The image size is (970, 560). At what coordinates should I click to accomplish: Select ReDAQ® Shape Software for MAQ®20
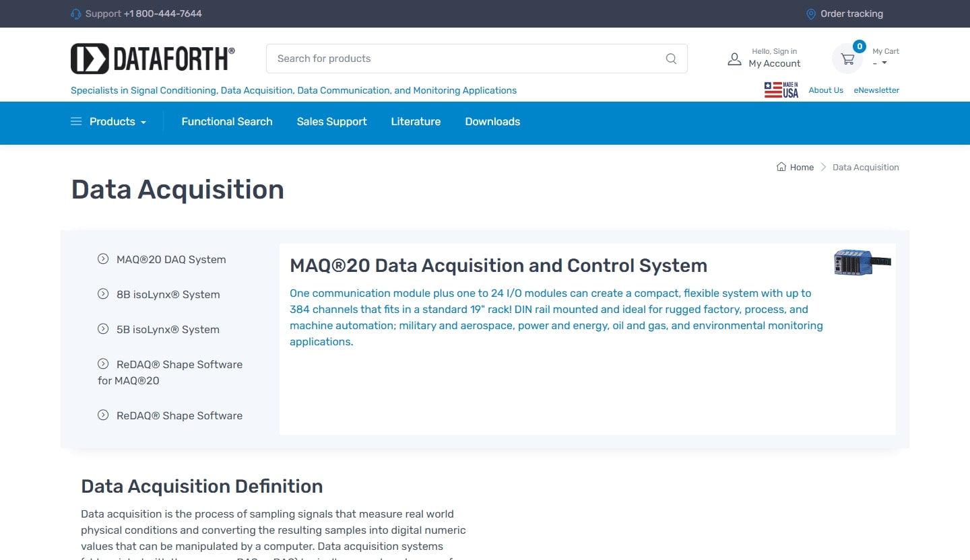click(170, 372)
